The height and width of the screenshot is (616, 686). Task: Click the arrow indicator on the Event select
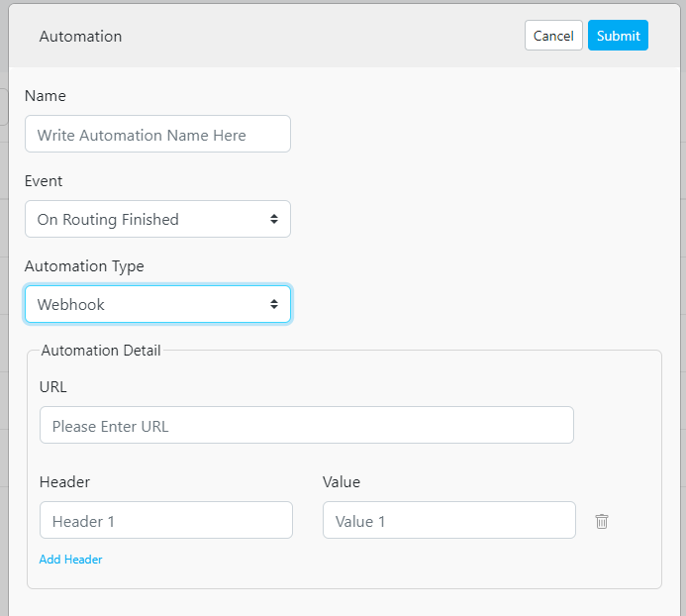click(x=274, y=220)
